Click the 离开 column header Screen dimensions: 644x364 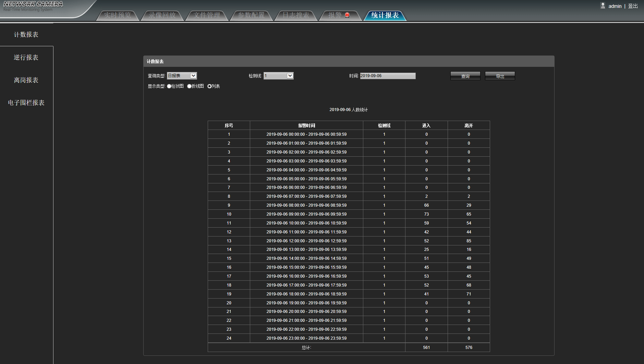(469, 125)
